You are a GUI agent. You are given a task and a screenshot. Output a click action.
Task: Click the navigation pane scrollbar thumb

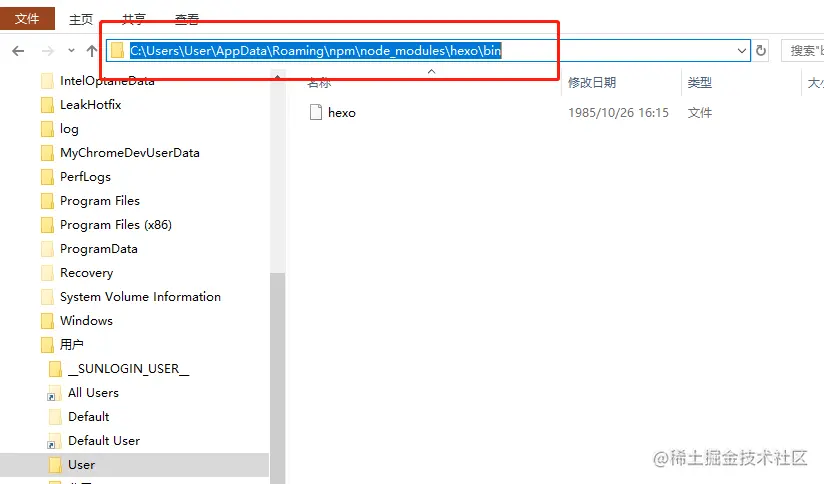pos(277,377)
